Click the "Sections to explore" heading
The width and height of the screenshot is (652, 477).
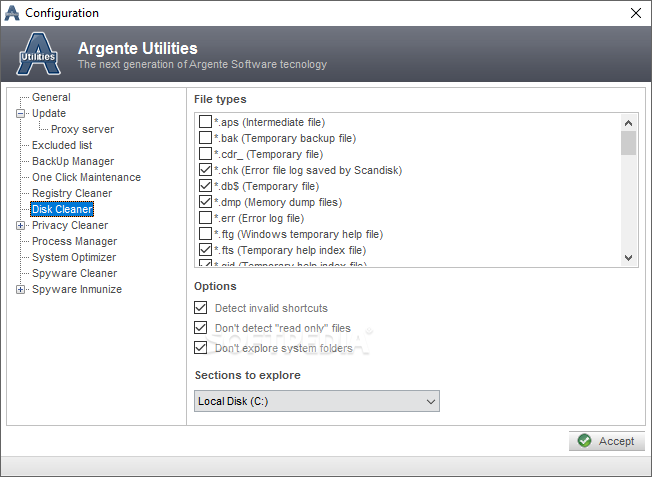pos(248,375)
